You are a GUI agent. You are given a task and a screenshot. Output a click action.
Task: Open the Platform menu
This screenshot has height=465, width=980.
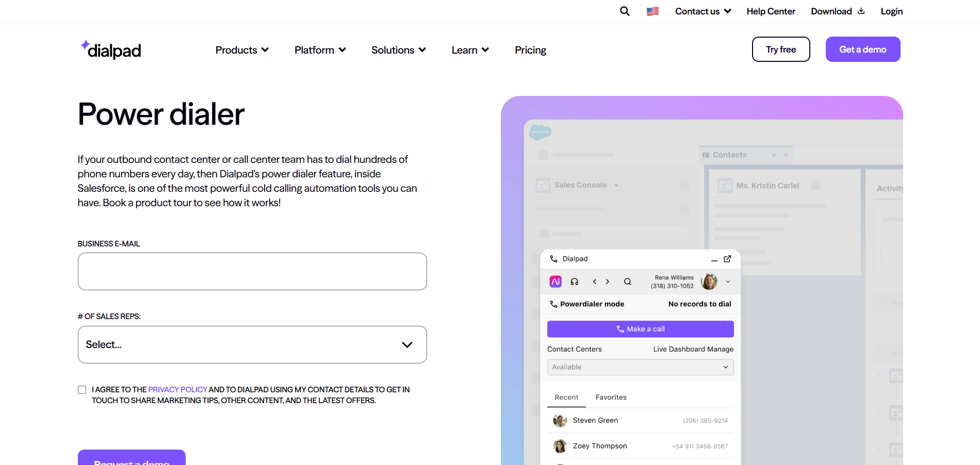320,50
